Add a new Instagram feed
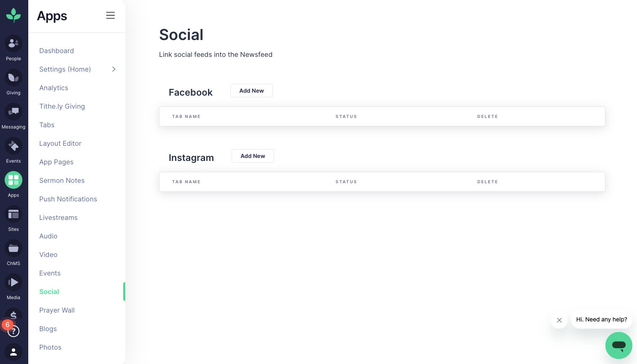The image size is (637, 364). click(x=253, y=156)
